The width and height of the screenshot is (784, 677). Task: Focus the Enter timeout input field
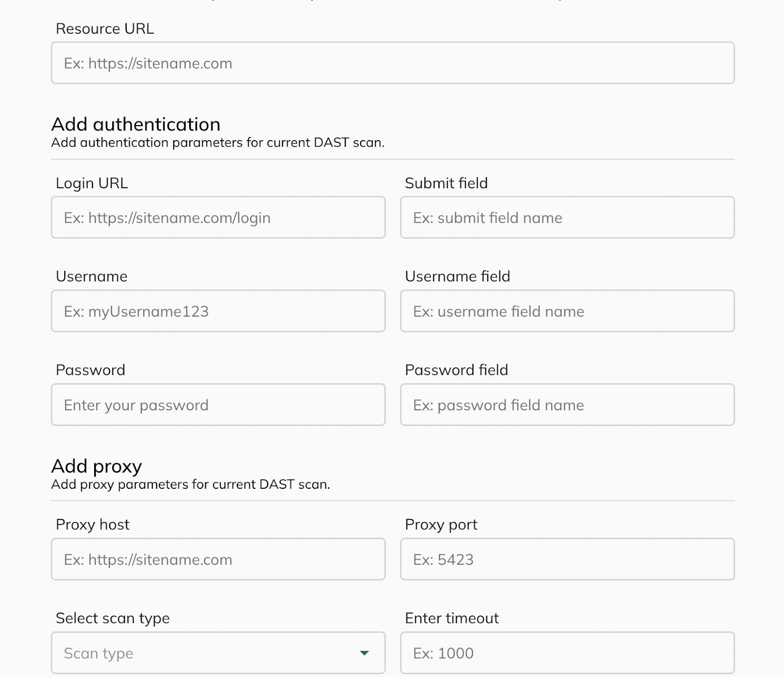567,653
